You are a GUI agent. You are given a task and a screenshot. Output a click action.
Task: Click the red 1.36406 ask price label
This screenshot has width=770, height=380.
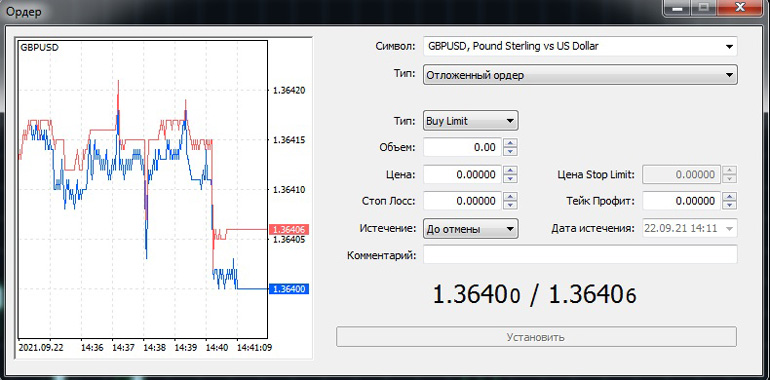tap(289, 229)
